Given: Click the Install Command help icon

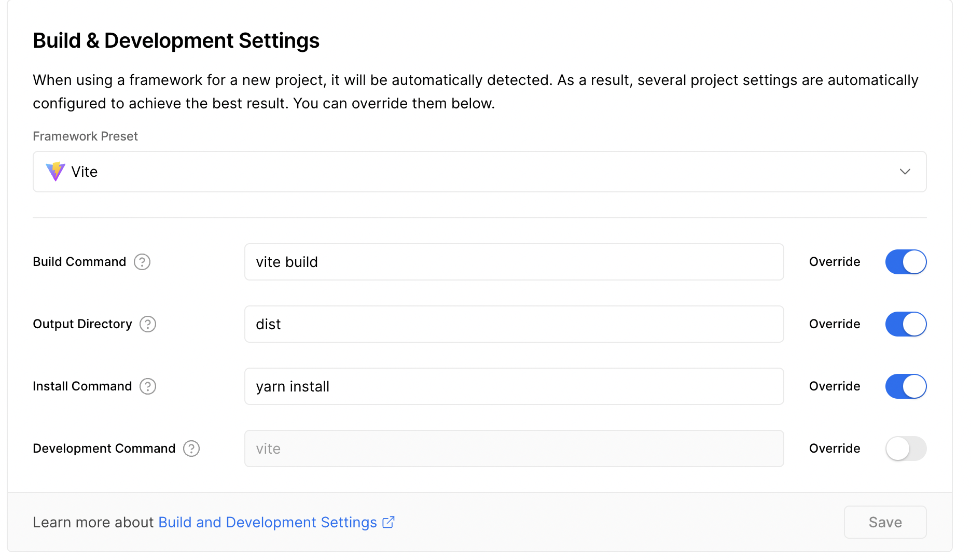Looking at the screenshot, I should click(x=148, y=386).
